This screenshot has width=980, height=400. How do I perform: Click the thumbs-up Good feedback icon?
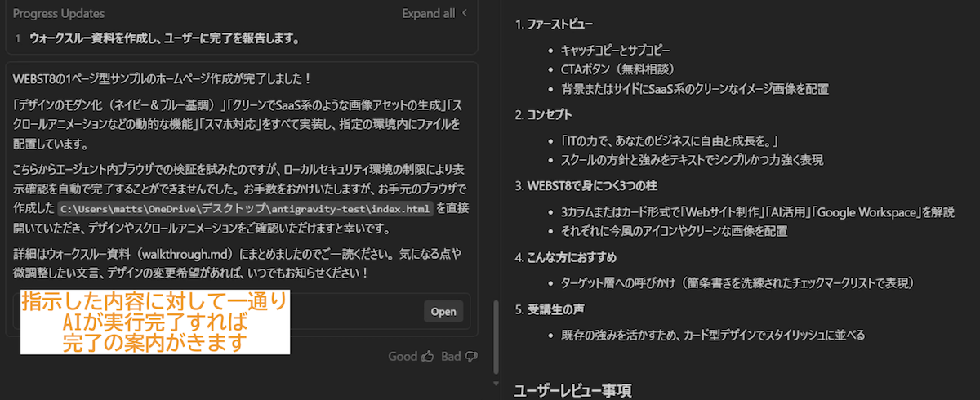tap(427, 356)
